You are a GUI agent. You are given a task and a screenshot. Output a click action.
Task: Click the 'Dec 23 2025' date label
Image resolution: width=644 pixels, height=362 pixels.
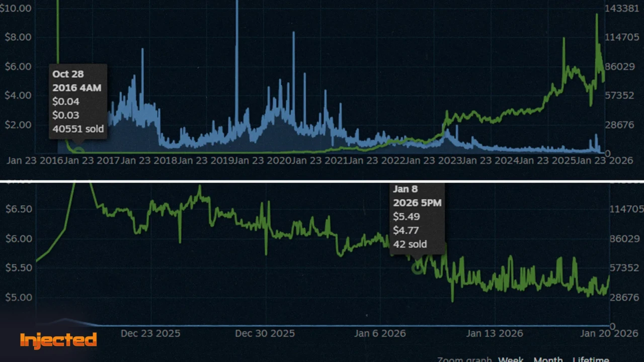(x=150, y=333)
